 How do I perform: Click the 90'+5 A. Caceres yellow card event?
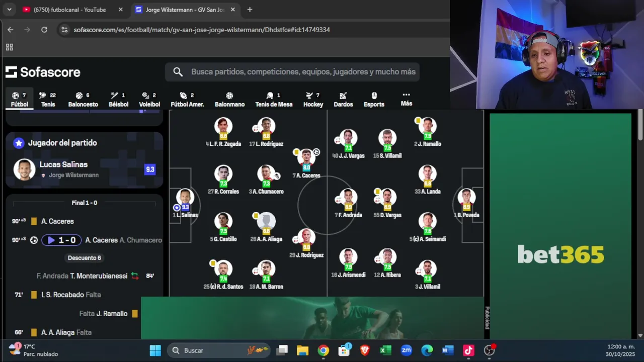(85, 221)
